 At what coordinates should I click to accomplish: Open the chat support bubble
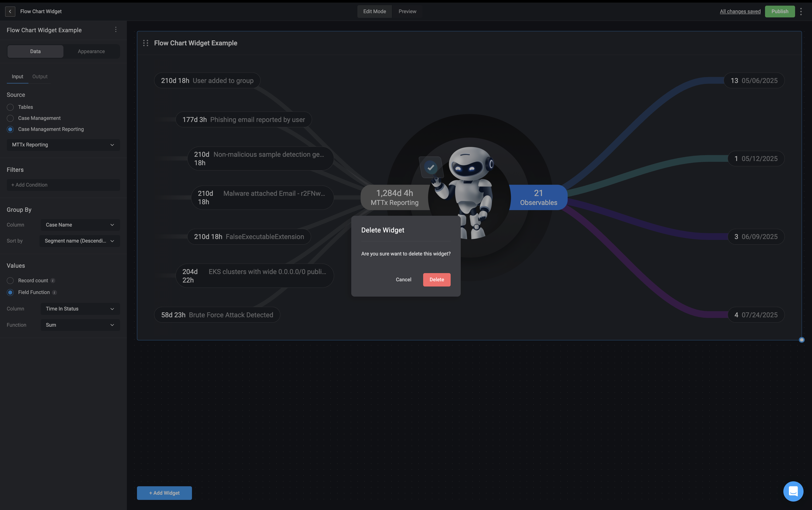(x=793, y=491)
